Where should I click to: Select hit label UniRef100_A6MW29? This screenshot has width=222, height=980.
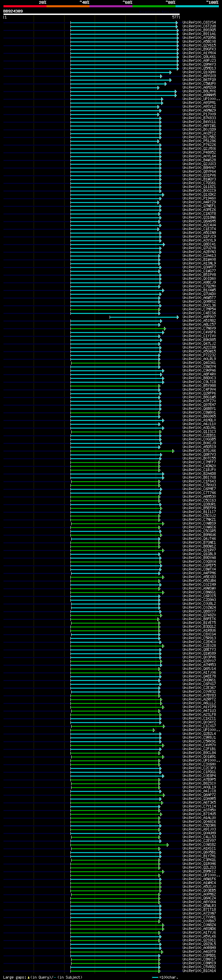point(199,110)
